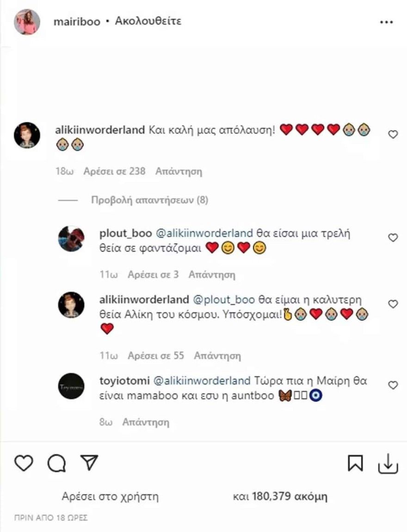Viewport: 407px width, 532px height.
Task: Click the Ακολουθείτε following button
Action: pyautogui.click(x=148, y=21)
